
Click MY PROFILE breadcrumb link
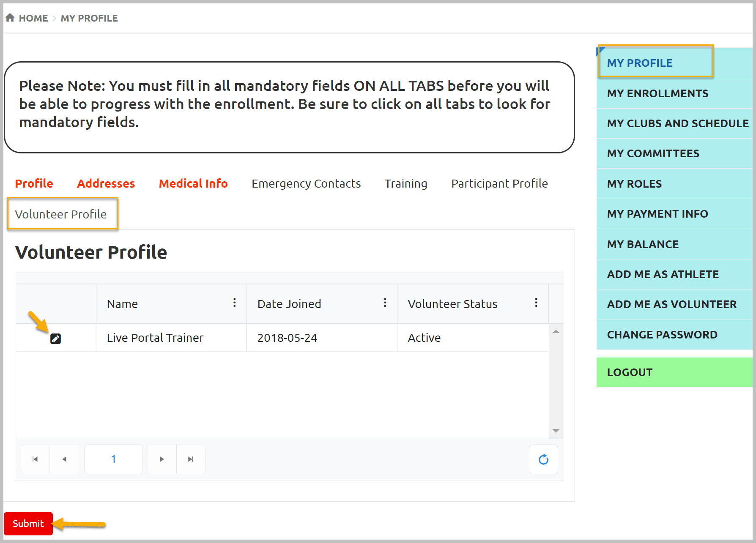tap(89, 18)
